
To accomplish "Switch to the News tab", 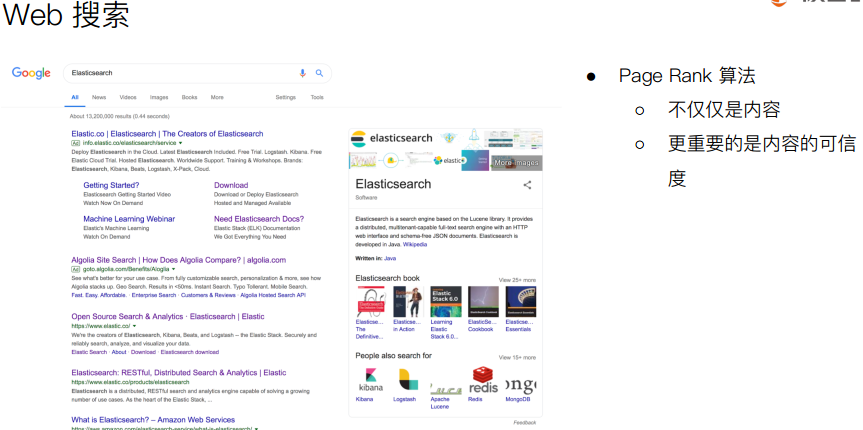I will click(99, 97).
